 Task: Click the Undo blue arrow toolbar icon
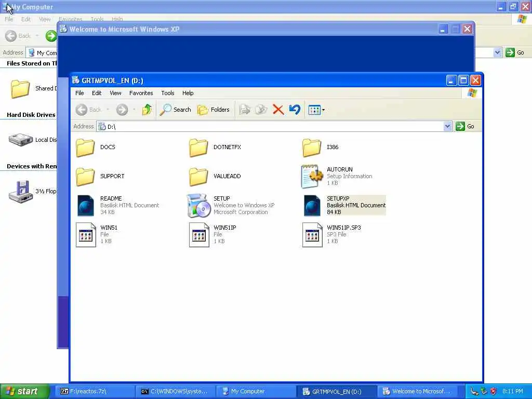pos(295,110)
